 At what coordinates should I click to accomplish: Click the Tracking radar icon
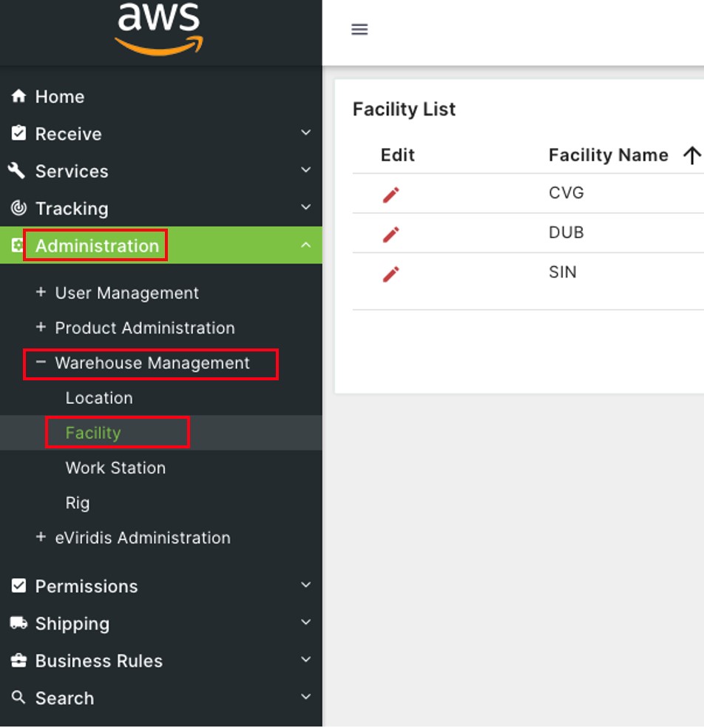click(x=18, y=208)
